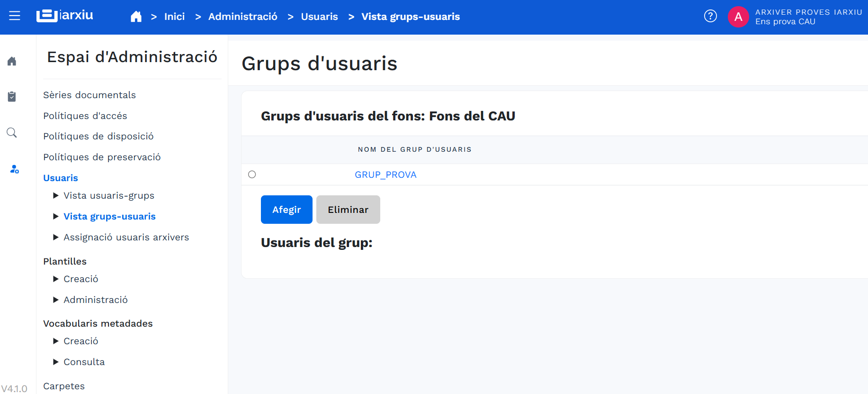Expand the Vocabularis metadades Creació arrow
This screenshot has height=394, width=868.
point(56,341)
